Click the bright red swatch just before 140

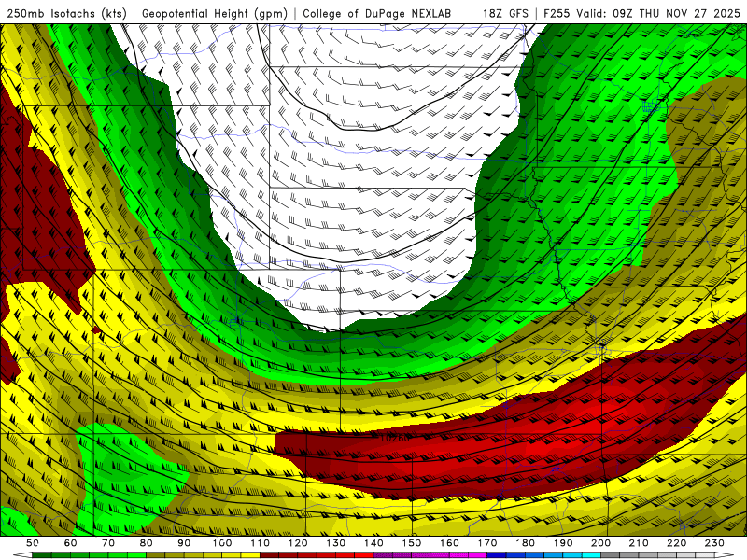[364, 554]
